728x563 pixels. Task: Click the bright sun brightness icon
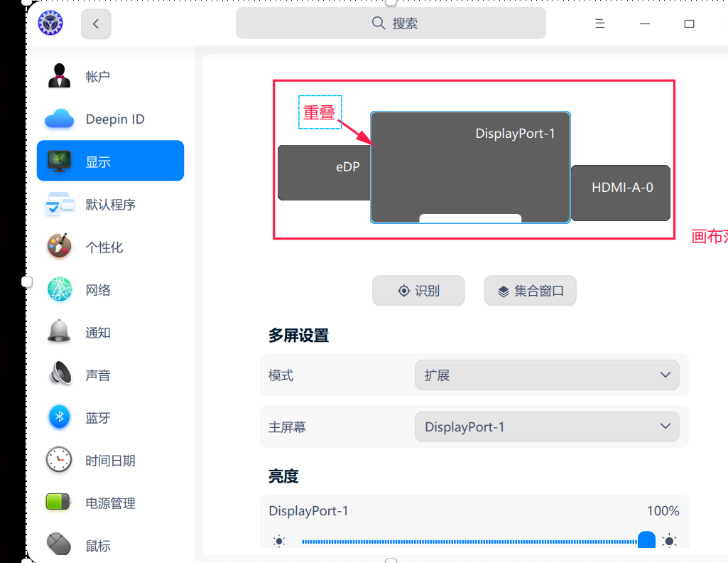point(669,541)
